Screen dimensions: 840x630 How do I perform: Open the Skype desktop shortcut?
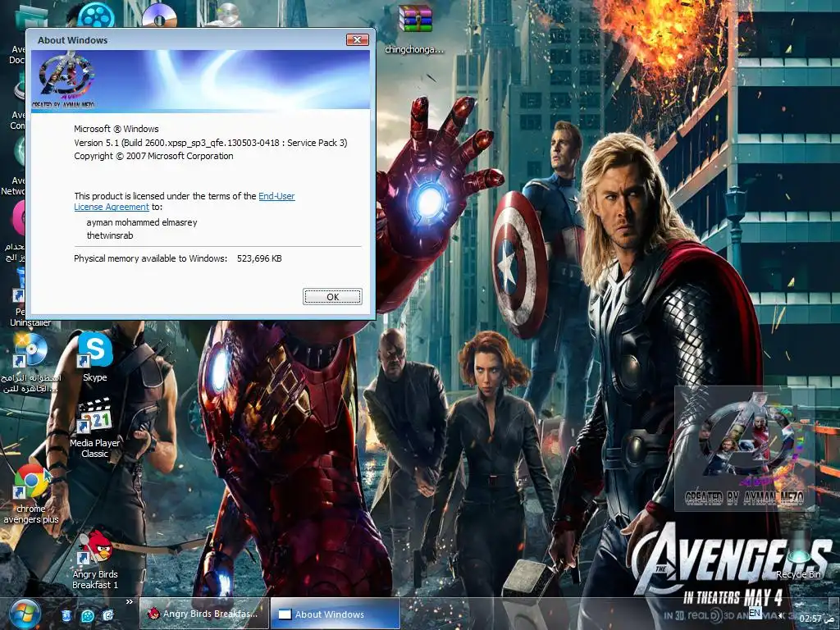(95, 356)
